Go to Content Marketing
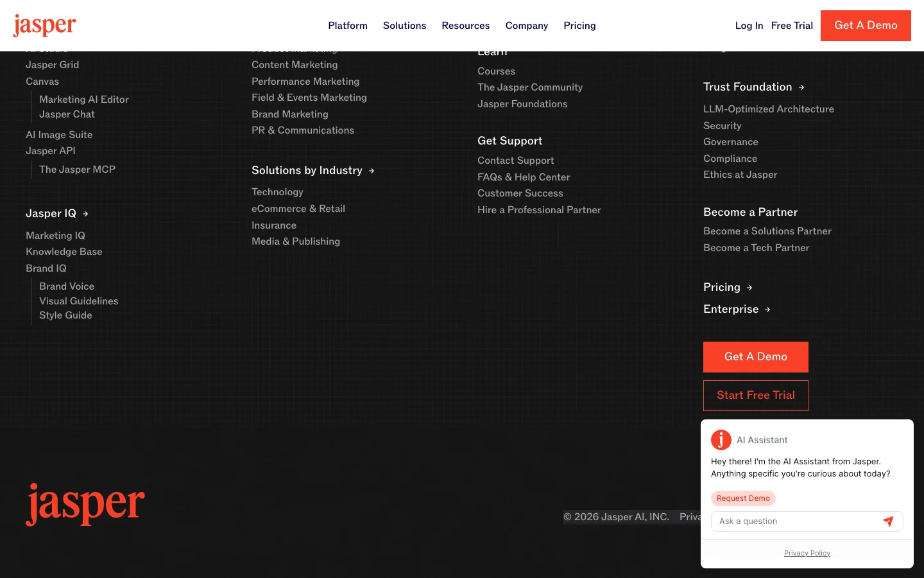 (x=295, y=65)
